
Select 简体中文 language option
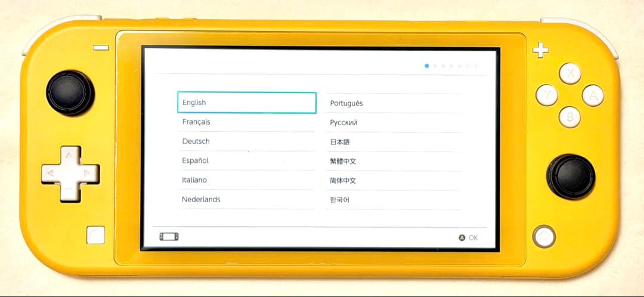coord(394,181)
